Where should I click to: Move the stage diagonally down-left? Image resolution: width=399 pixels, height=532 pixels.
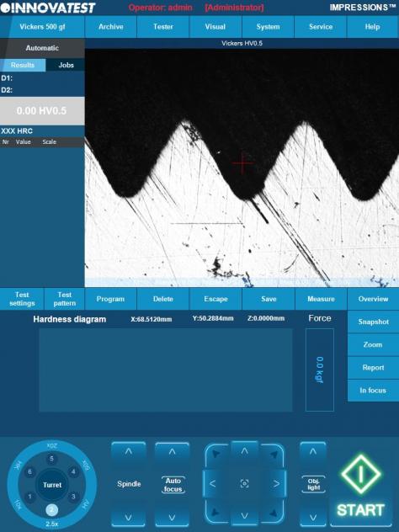pos(215,513)
